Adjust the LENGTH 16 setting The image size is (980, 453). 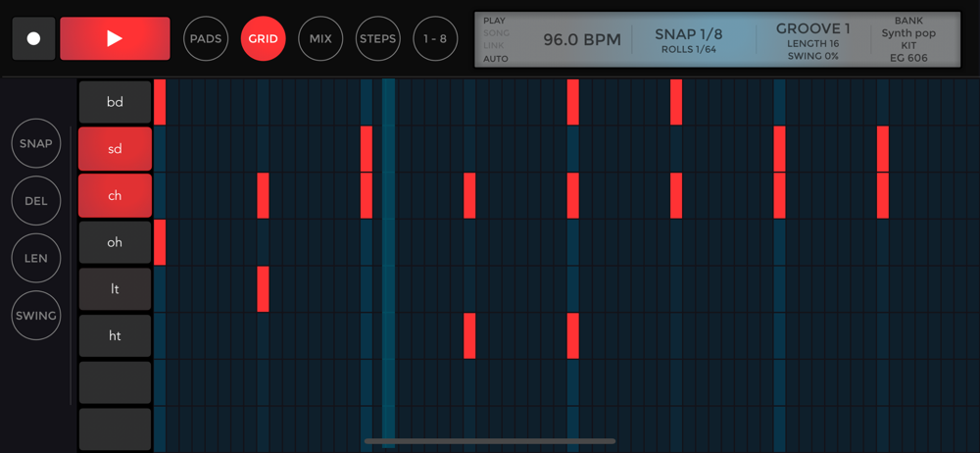click(813, 43)
